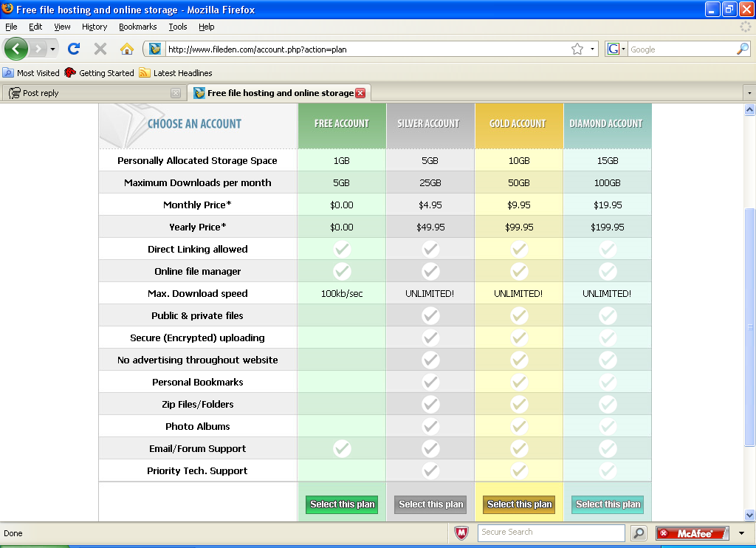Click the vertical scrollbar thumb
This screenshot has width=756, height=548.
coord(750,327)
